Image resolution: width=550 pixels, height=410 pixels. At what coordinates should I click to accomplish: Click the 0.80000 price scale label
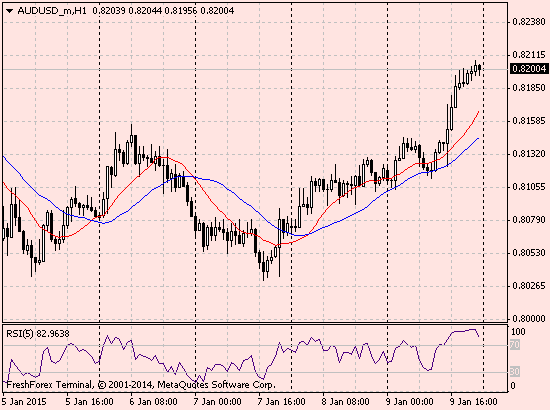click(x=529, y=319)
